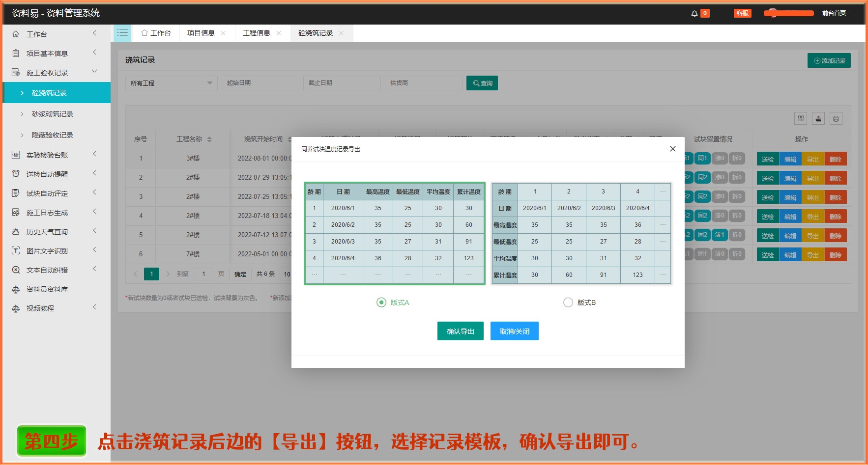This screenshot has height=465, width=868.
Task: Click 编辑 button in row 2
Action: pyautogui.click(x=790, y=178)
